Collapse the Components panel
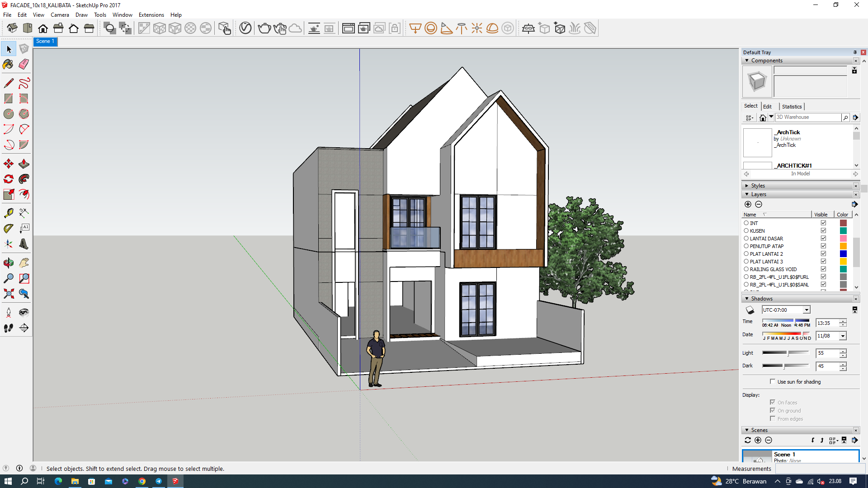This screenshot has height=488, width=868. click(747, 61)
